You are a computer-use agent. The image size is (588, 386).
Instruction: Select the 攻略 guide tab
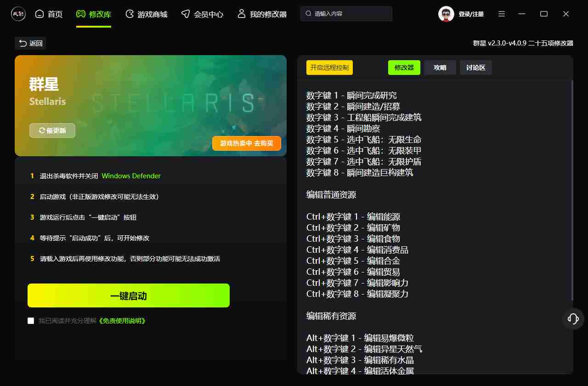(x=440, y=68)
